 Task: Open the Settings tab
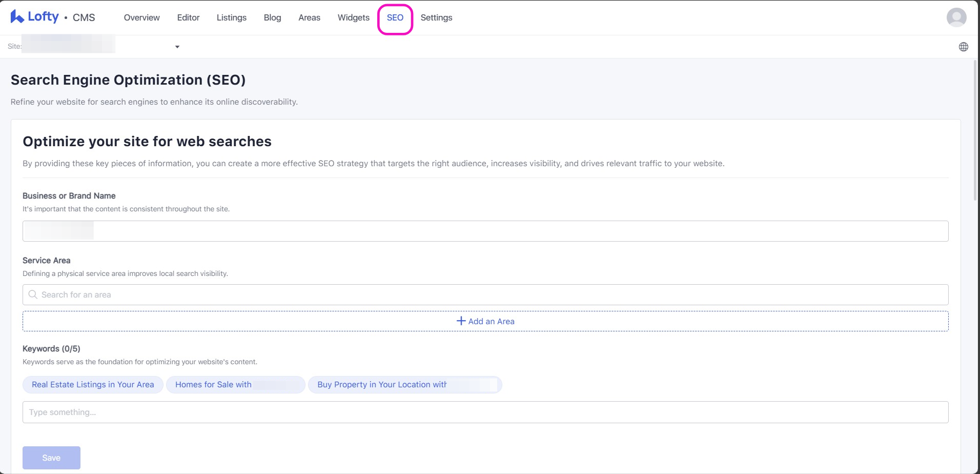point(436,17)
